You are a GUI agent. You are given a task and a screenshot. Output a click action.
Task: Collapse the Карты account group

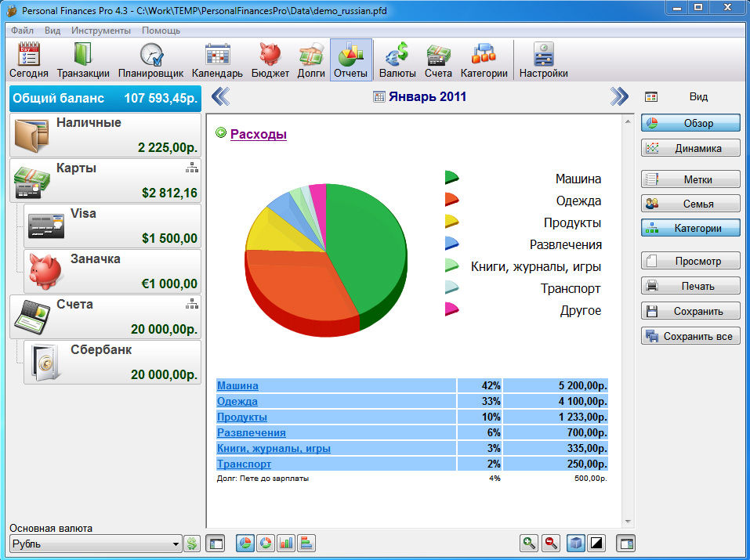[x=192, y=168]
